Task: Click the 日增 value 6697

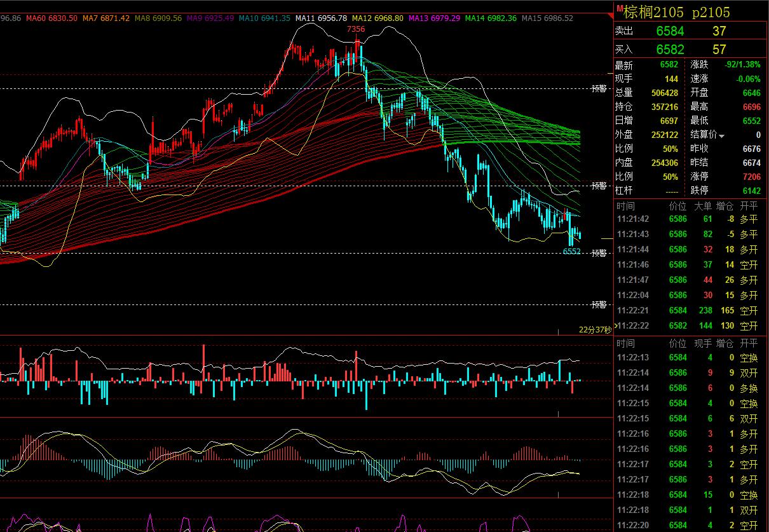Action: pos(669,121)
